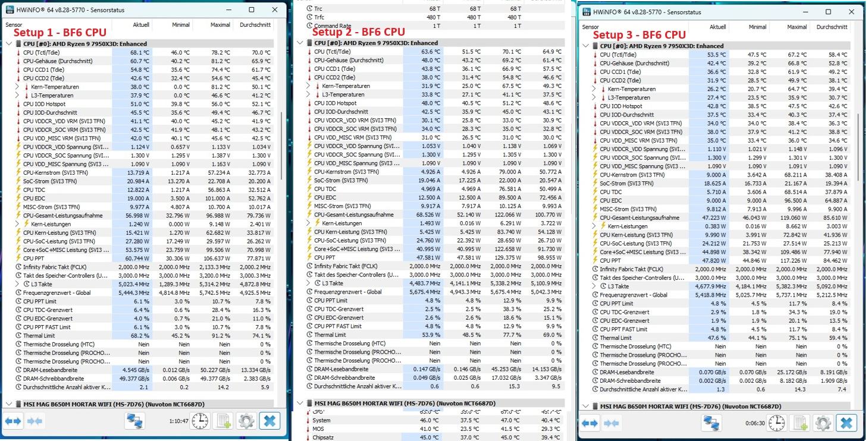Collapse MSI MAG B650M group, Setup 3 window

coord(585,407)
